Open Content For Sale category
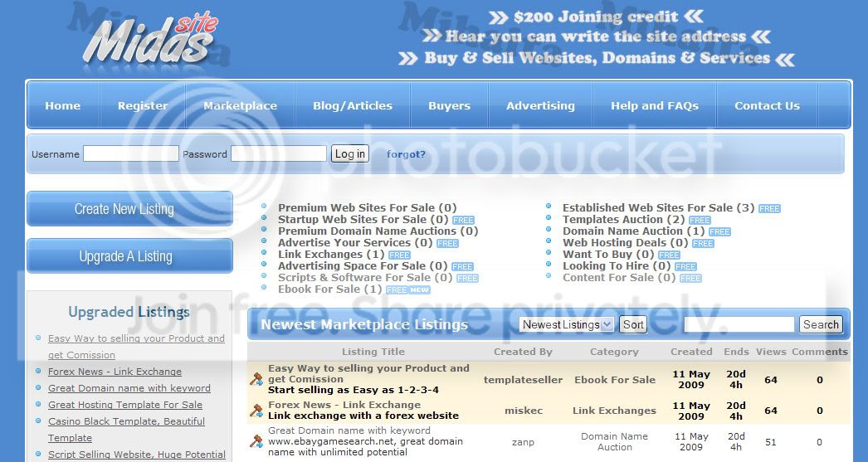 [619, 278]
